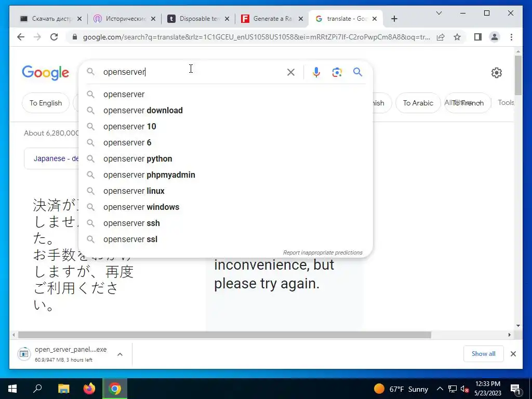Switch to the Исторически tab
The width and height of the screenshot is (532, 399).
tap(125, 19)
